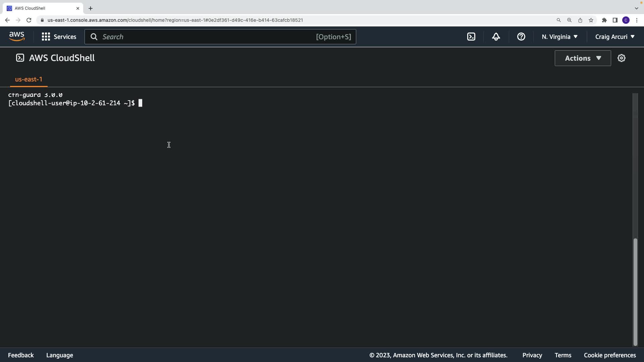The image size is (644, 362).
Task: Reload the browser page
Action: pos(29,20)
